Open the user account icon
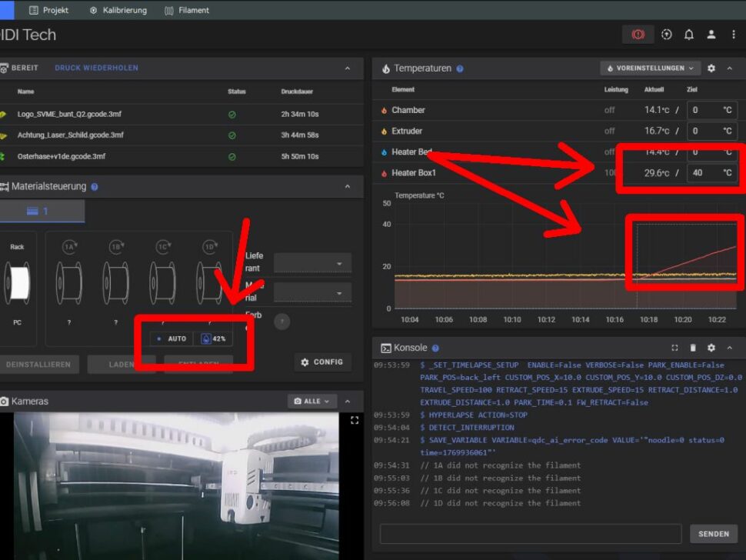 coord(711,35)
